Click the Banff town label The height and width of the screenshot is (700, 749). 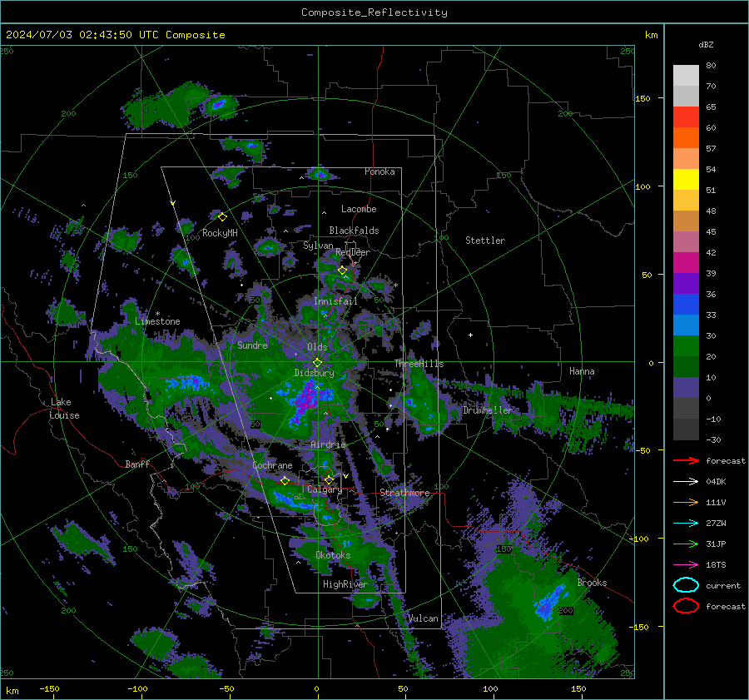click(x=137, y=464)
